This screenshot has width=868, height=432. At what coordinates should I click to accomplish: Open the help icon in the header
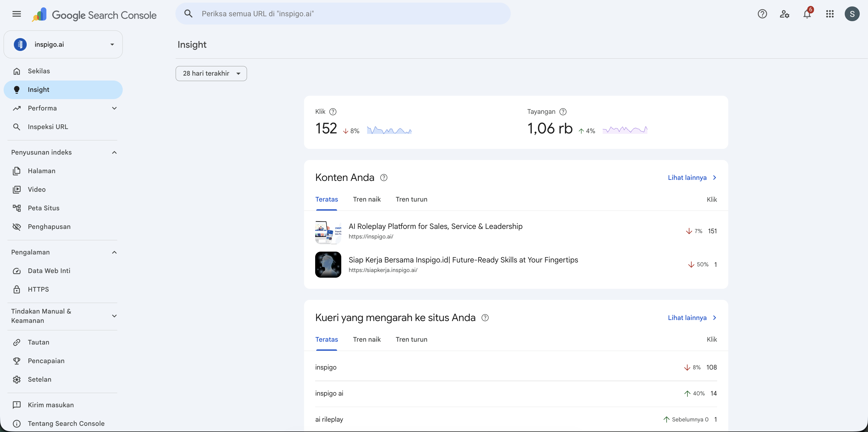(762, 14)
